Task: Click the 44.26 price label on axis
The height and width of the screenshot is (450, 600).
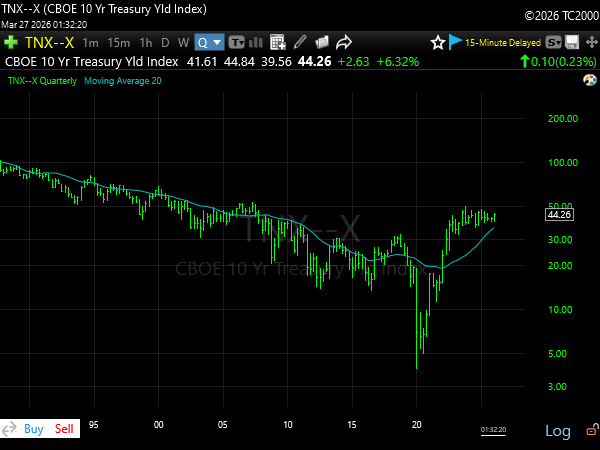Action: 559,215
